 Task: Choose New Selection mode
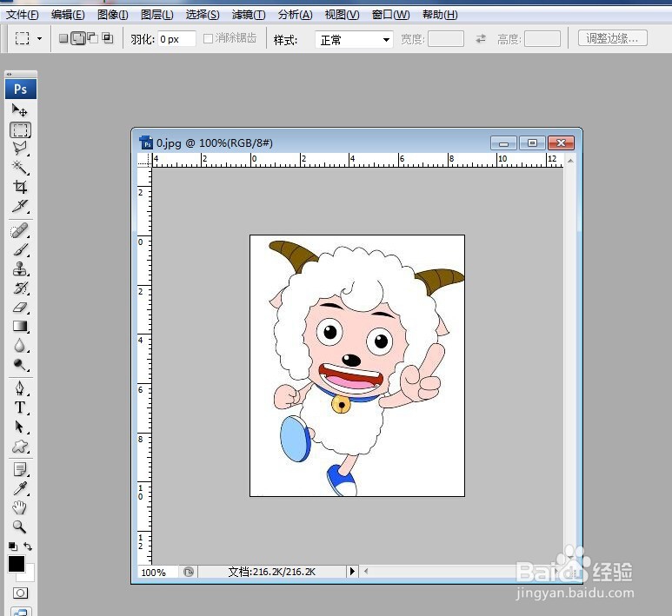click(63, 38)
